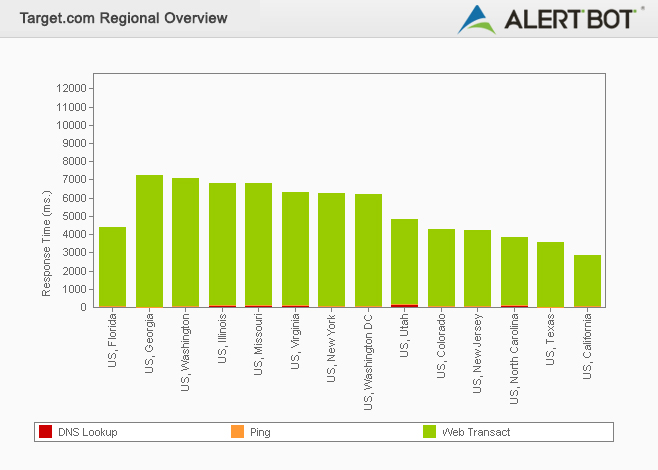Image resolution: width=658 pixels, height=470 pixels.
Task: Click the orange Ping legend swatch
Action: pos(237,432)
